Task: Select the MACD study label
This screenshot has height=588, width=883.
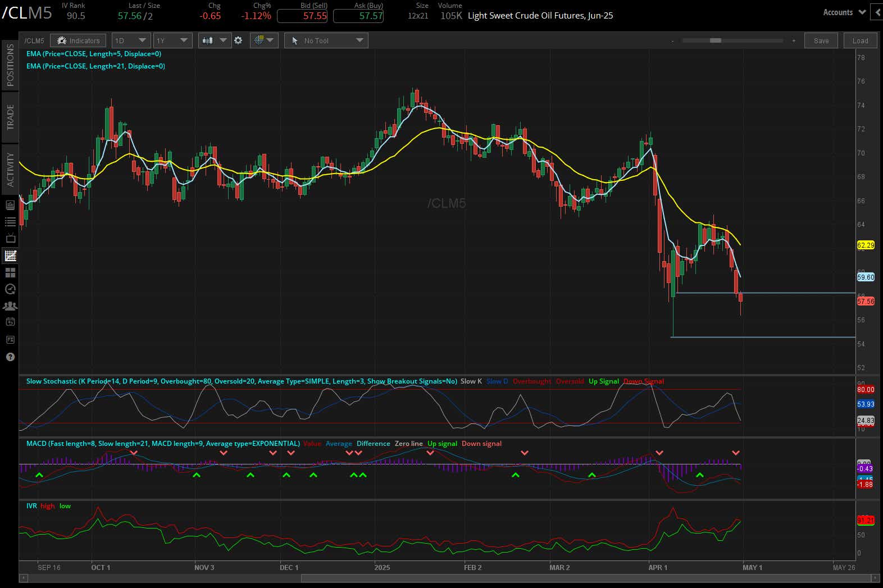Action: click(163, 444)
